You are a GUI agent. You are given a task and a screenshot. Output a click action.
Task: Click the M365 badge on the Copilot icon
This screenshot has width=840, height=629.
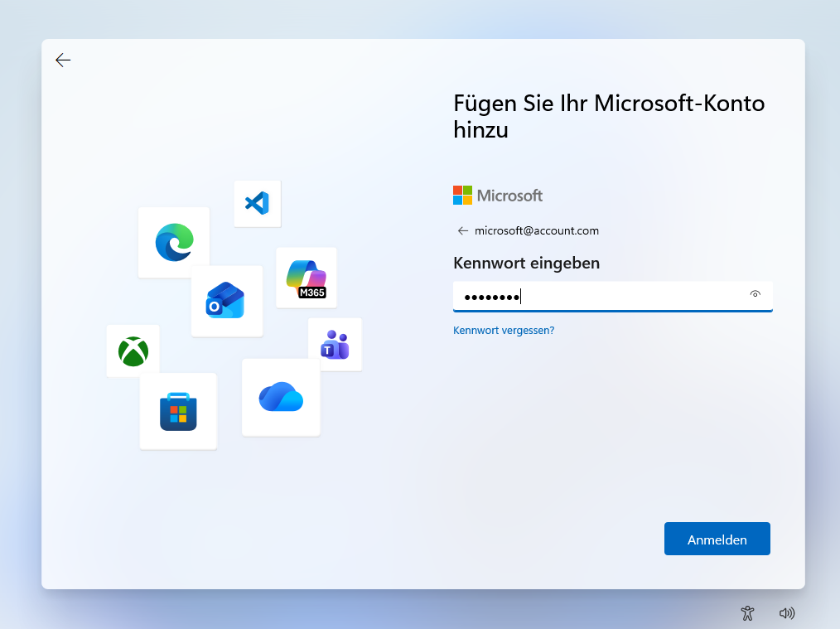pyautogui.click(x=314, y=291)
